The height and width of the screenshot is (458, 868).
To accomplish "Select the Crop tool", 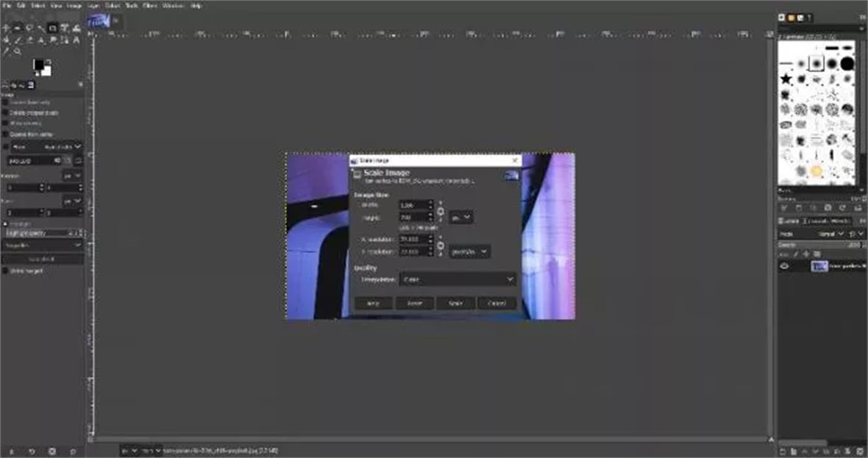I will click(x=52, y=28).
